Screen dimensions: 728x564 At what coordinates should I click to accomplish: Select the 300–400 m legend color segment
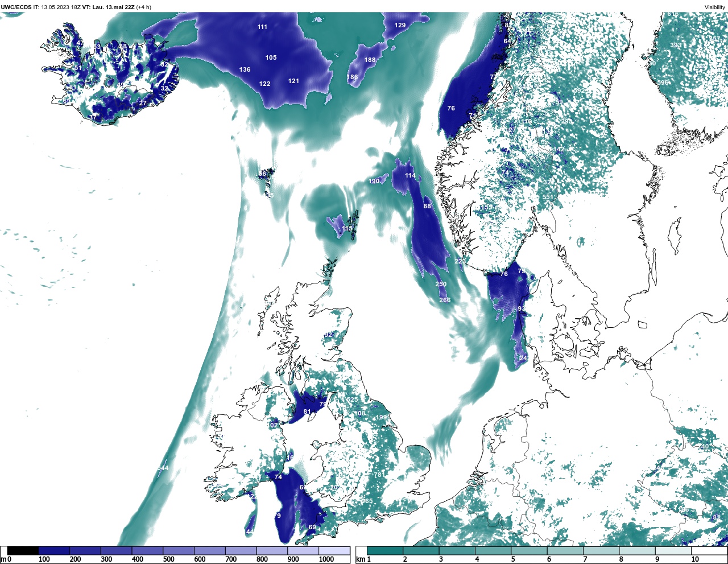(x=116, y=551)
